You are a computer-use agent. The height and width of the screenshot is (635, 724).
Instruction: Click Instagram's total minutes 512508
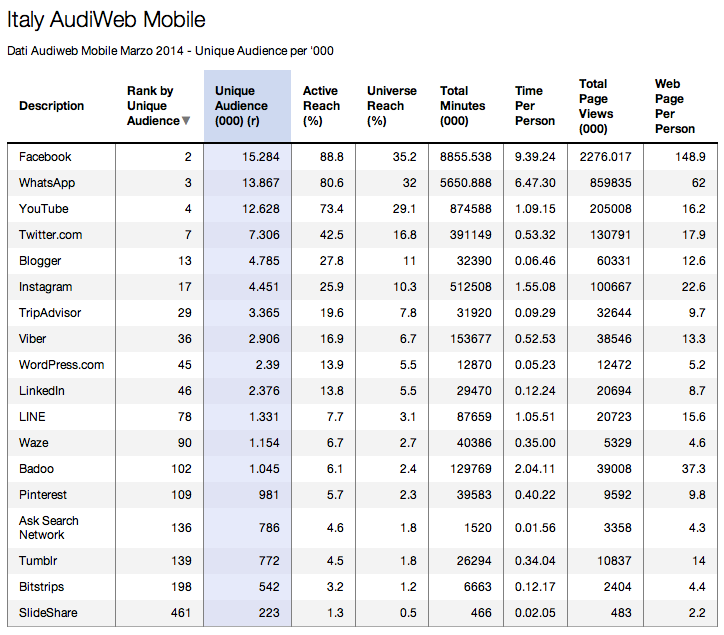[471, 287]
